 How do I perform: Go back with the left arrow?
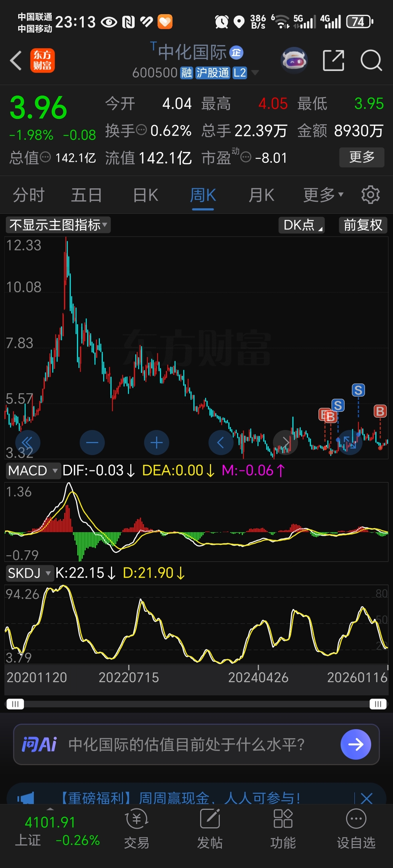tap(16, 60)
